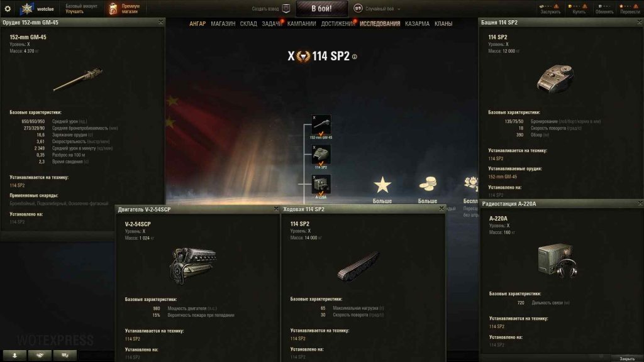Open chat channels icon at bottom
Viewport: 644px width, 362px height.
(65, 356)
